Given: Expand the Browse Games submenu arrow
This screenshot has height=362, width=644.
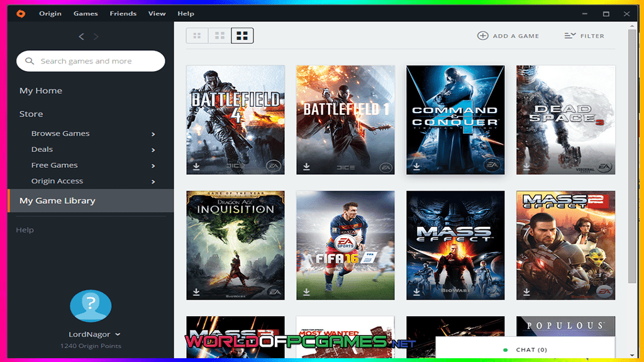Looking at the screenshot, I should coord(153,134).
